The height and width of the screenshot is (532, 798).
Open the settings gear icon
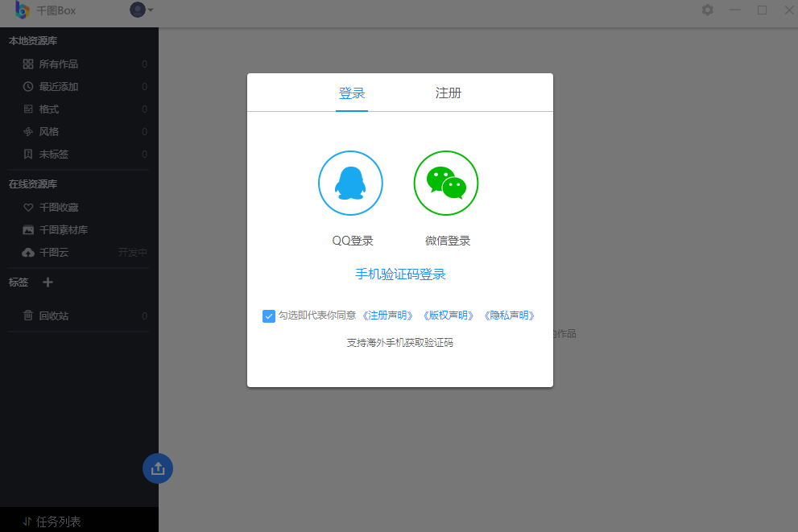(708, 10)
